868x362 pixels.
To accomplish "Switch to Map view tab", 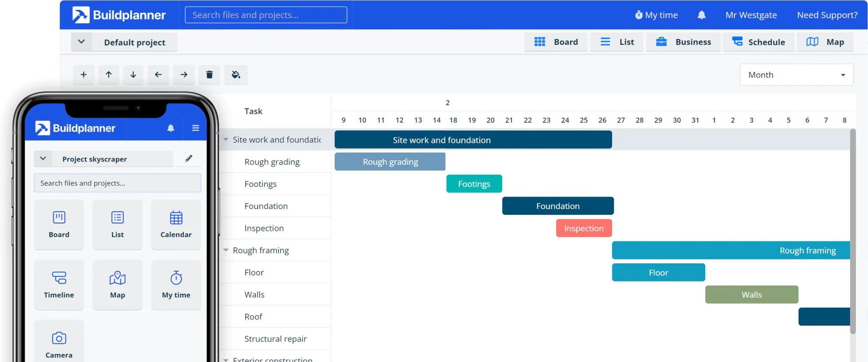I will tap(825, 42).
